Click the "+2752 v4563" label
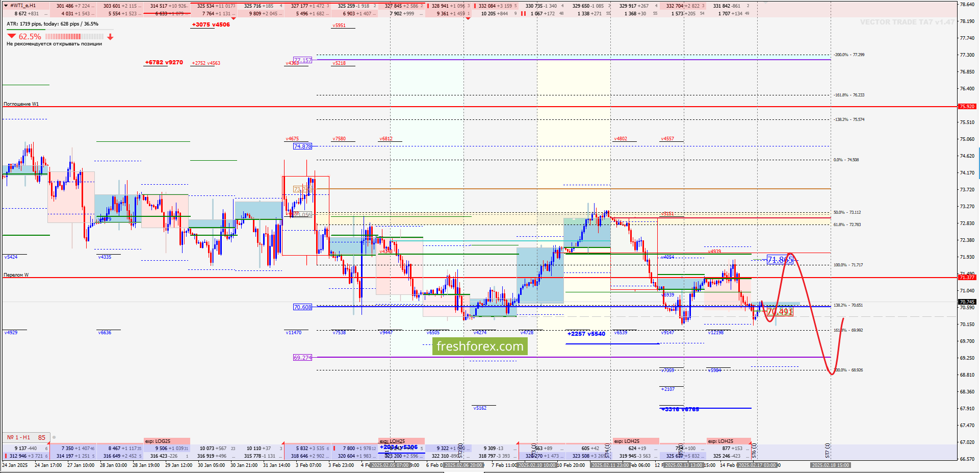The width and height of the screenshot is (980, 473). pos(206,63)
